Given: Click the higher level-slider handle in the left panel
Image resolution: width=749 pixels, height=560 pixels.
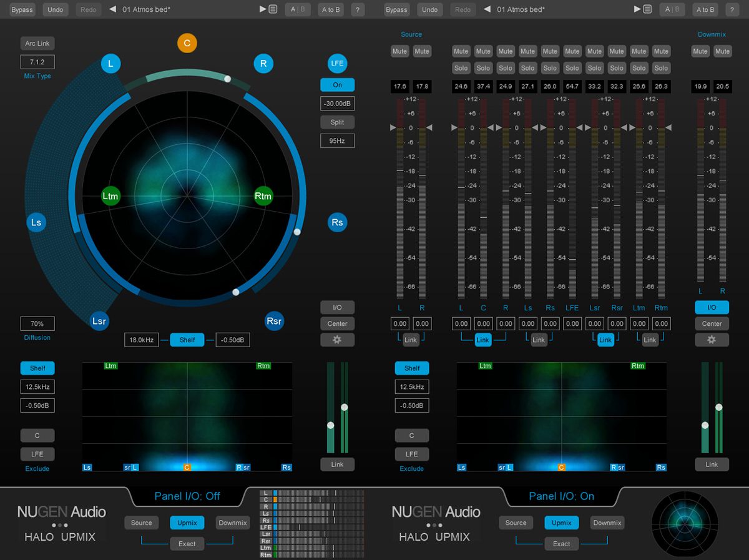Looking at the screenshot, I should [344, 407].
